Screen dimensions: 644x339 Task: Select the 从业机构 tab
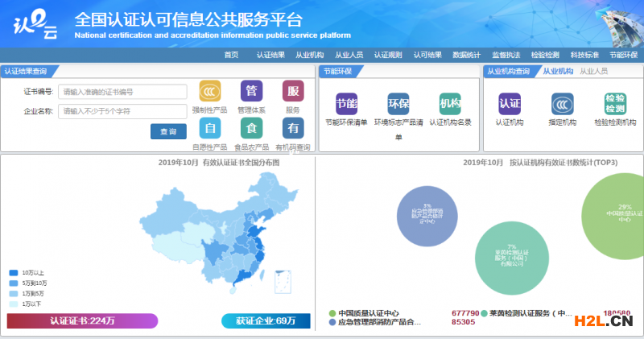click(558, 72)
